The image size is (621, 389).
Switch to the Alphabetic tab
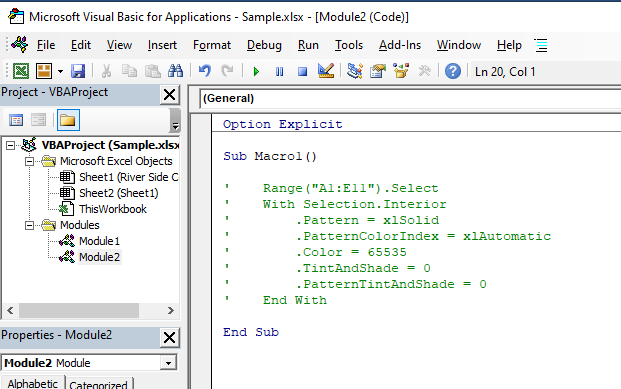pyautogui.click(x=32, y=383)
